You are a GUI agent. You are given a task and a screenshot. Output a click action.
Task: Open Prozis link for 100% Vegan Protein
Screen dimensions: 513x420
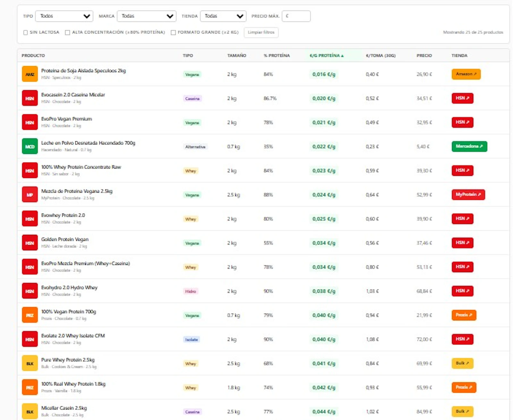coord(464,315)
